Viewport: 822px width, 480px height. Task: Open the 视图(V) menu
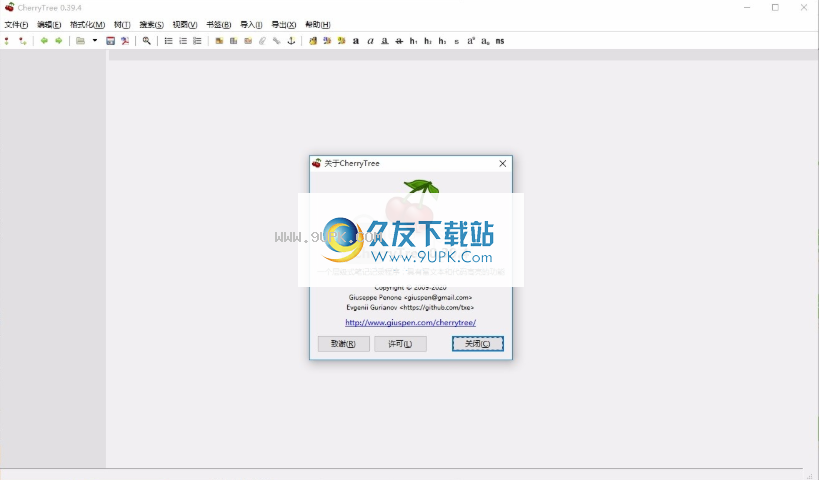pos(185,25)
